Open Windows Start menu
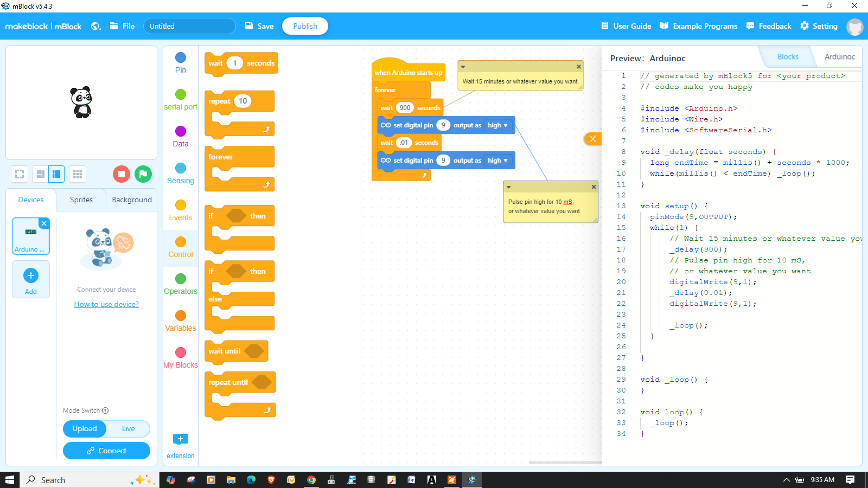This screenshot has height=488, width=868. pyautogui.click(x=10, y=480)
